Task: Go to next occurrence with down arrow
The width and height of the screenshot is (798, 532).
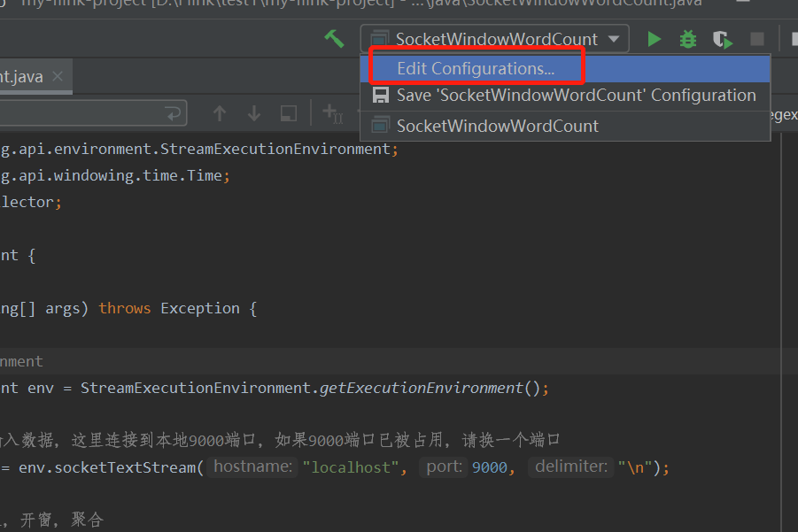Action: coord(254,113)
